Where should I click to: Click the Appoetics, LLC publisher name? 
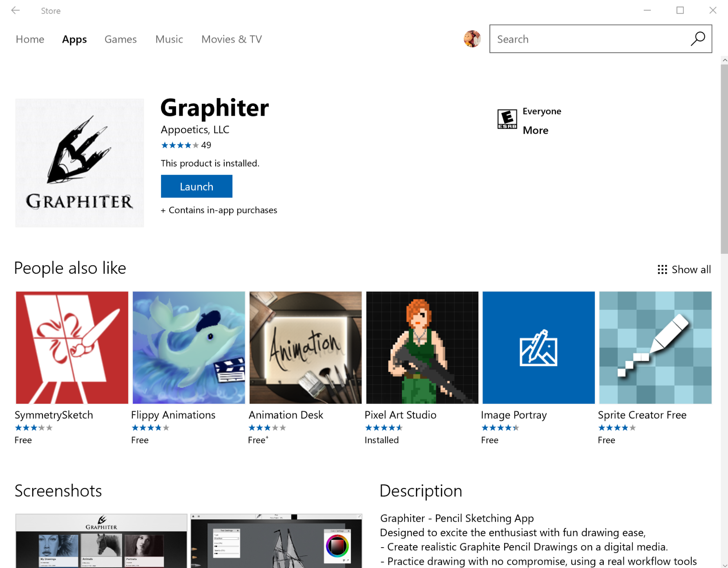tap(195, 130)
